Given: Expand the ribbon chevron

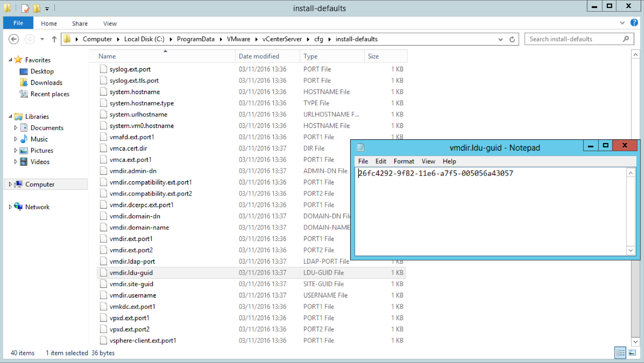Looking at the screenshot, I should (622, 23).
